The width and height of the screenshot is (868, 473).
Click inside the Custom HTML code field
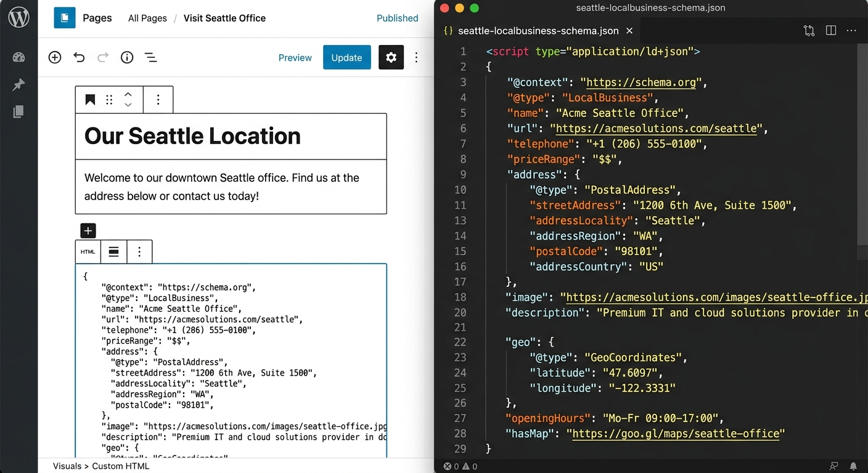231,361
